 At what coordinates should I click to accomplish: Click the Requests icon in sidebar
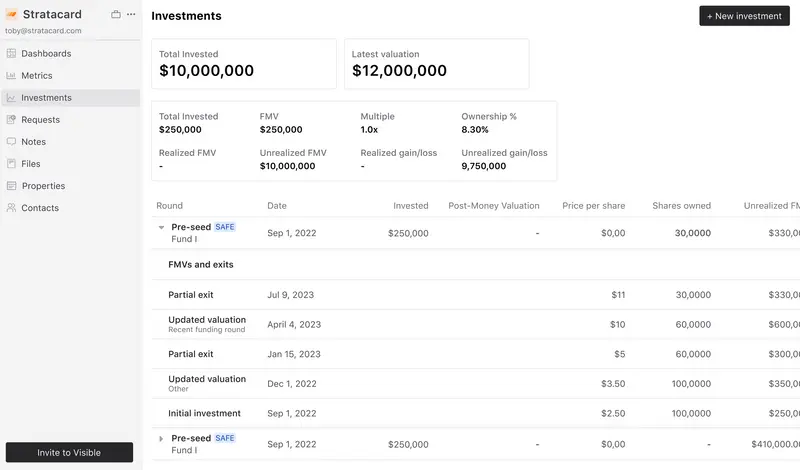pyautogui.click(x=12, y=120)
